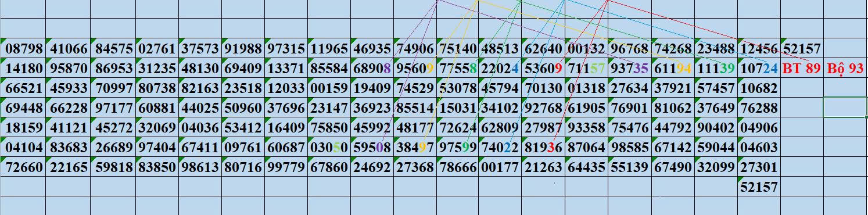Screen dimensions: 868x215
Task: Click the cell with 03050
Action: [329, 148]
